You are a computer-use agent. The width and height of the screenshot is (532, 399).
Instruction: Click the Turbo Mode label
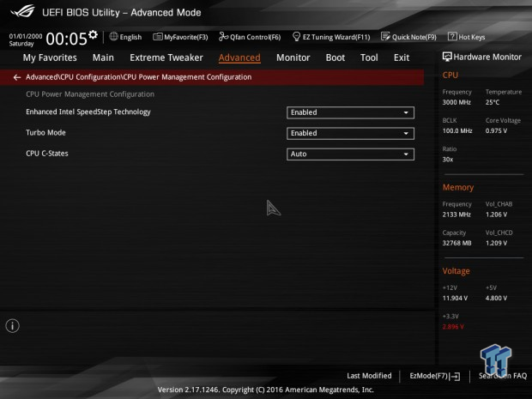(45, 133)
